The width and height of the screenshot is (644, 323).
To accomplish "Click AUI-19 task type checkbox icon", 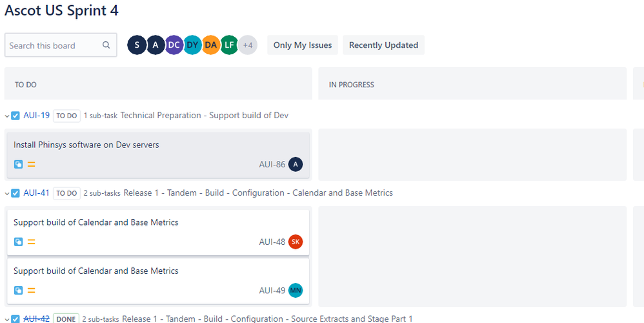I will coord(15,116).
